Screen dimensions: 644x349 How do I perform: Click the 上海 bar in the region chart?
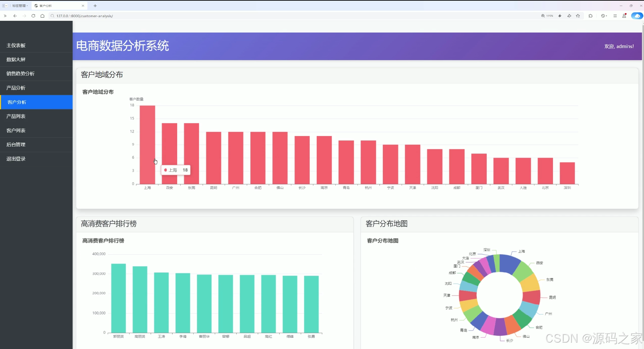[x=147, y=145]
